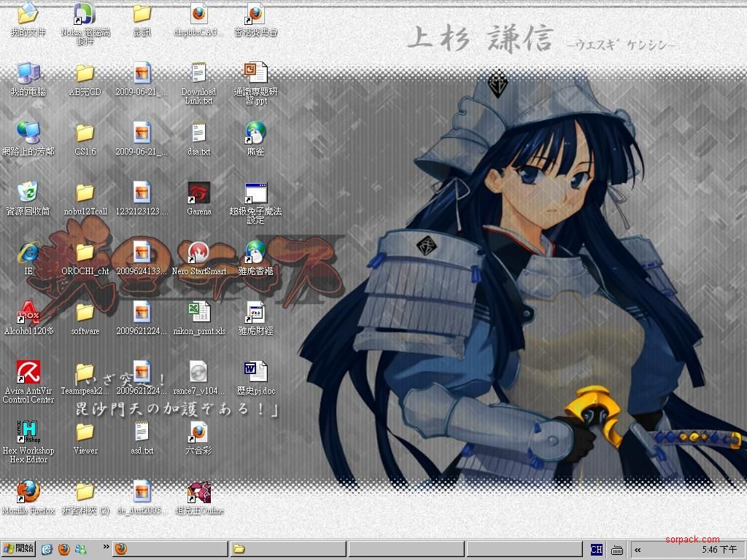Launch Nero StartSmart from the desktop

pos(198,253)
